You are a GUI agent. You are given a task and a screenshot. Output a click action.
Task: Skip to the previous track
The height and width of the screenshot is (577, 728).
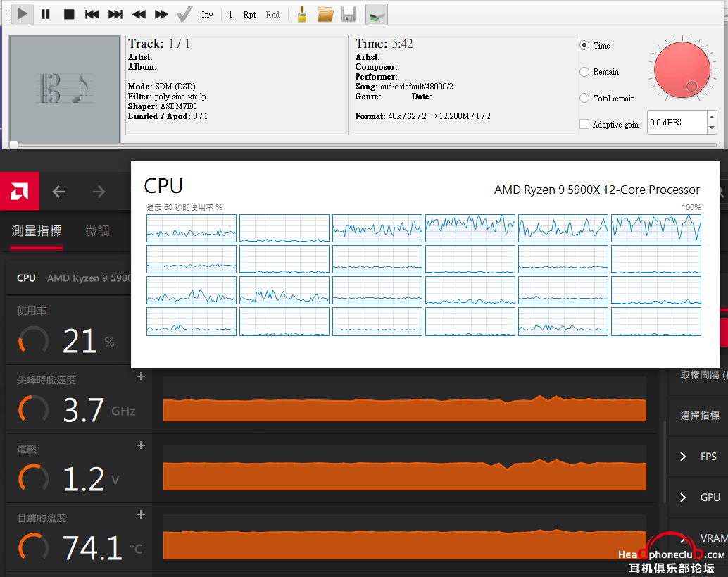point(92,14)
